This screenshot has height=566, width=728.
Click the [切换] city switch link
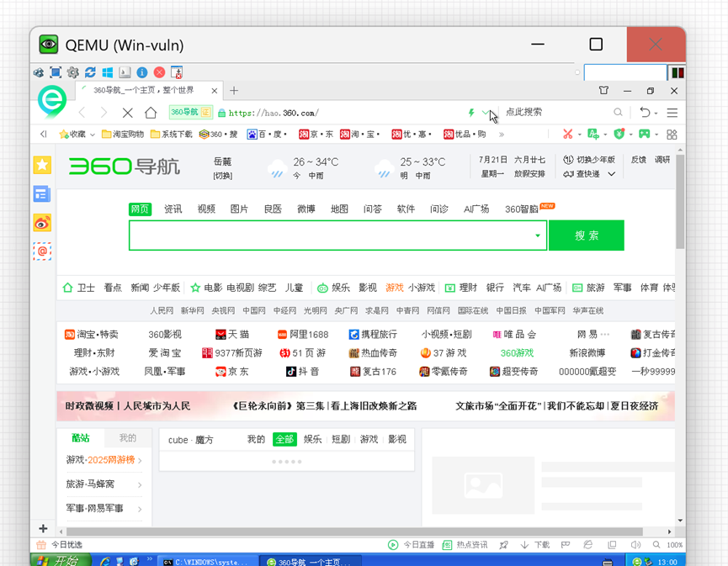(x=222, y=176)
